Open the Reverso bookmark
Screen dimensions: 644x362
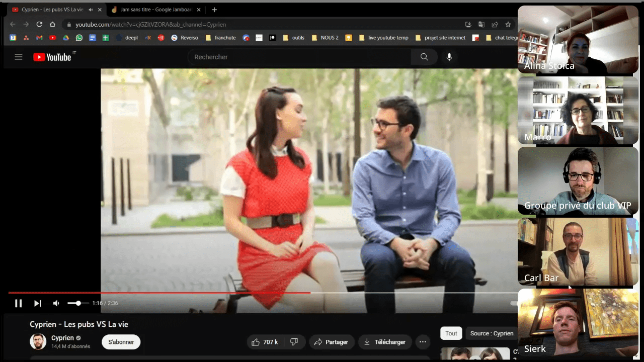[185, 38]
